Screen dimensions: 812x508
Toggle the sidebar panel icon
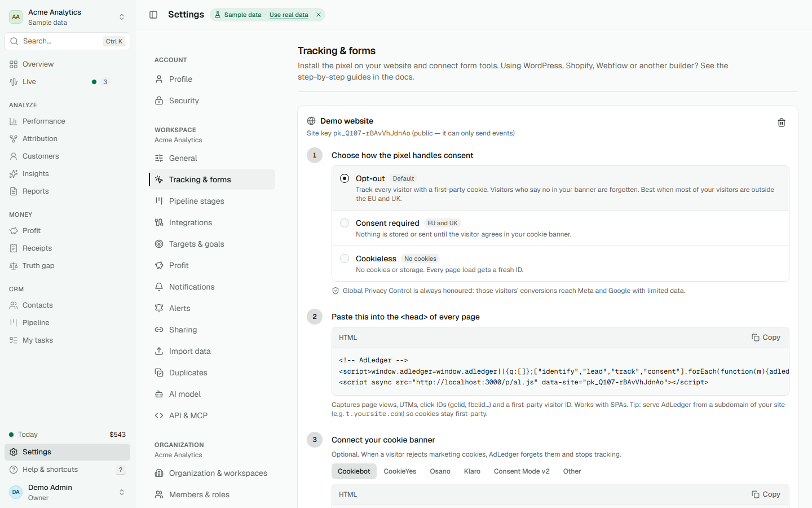pyautogui.click(x=153, y=15)
